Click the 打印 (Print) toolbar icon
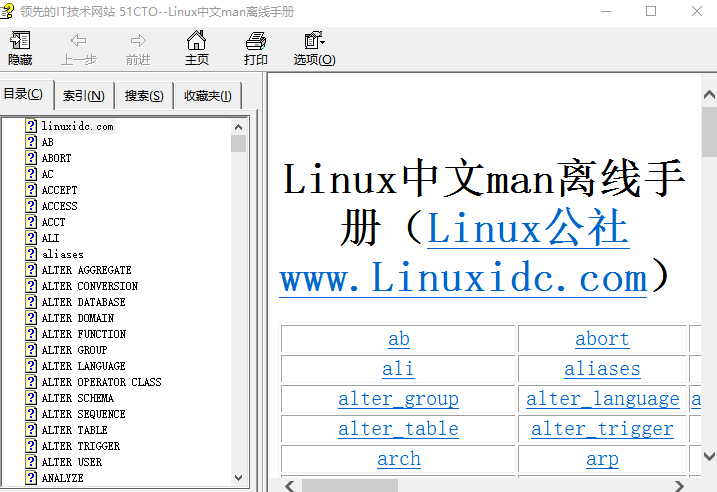This screenshot has height=492, width=717. pos(256,48)
